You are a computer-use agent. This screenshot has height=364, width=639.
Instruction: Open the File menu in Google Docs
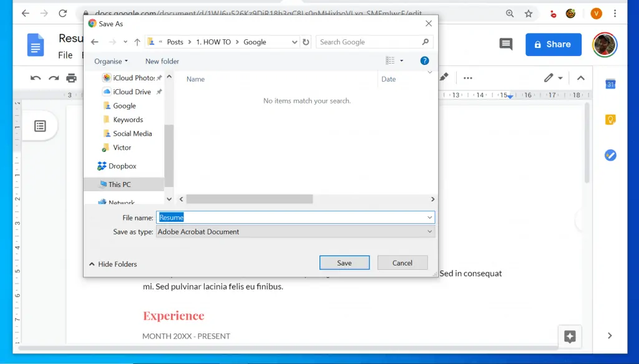[x=66, y=55]
